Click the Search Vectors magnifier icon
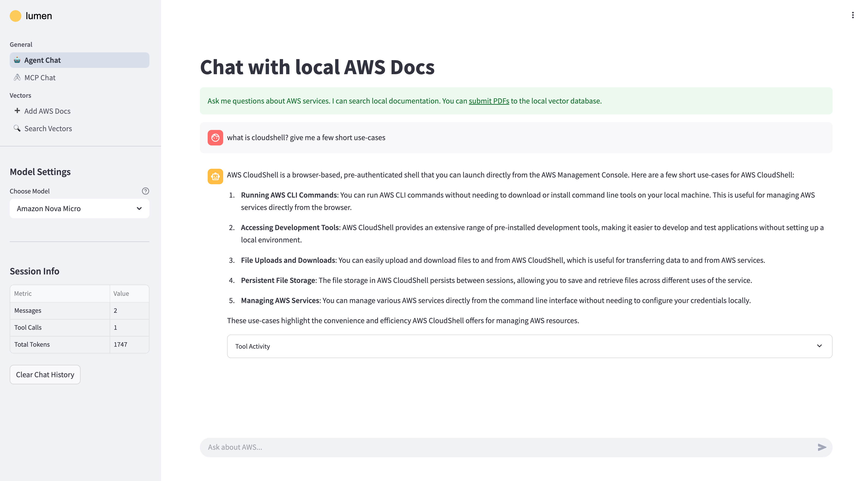 point(17,128)
